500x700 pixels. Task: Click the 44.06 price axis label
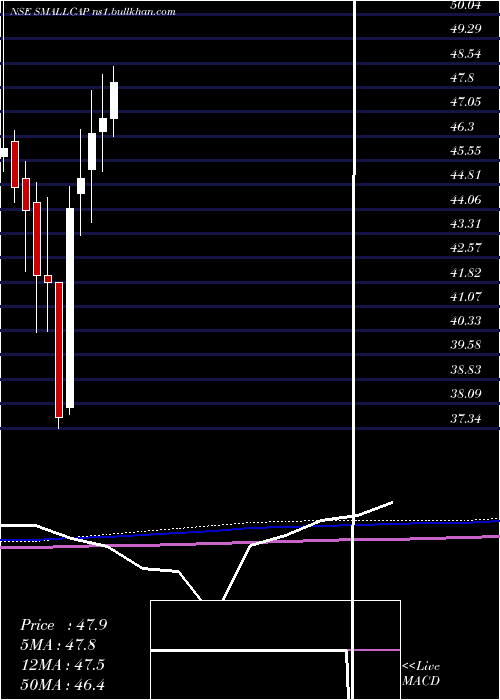(x=467, y=199)
